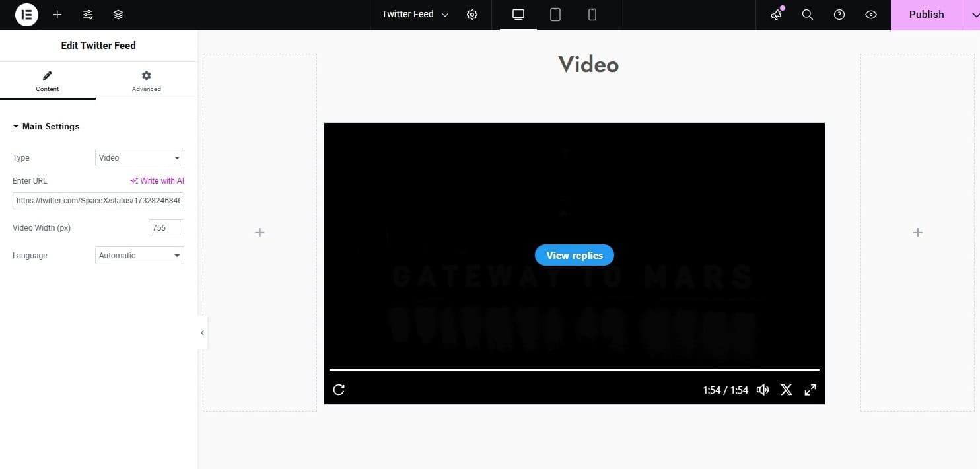Open the tweet via X logo icon
The image size is (980, 469).
click(x=787, y=390)
